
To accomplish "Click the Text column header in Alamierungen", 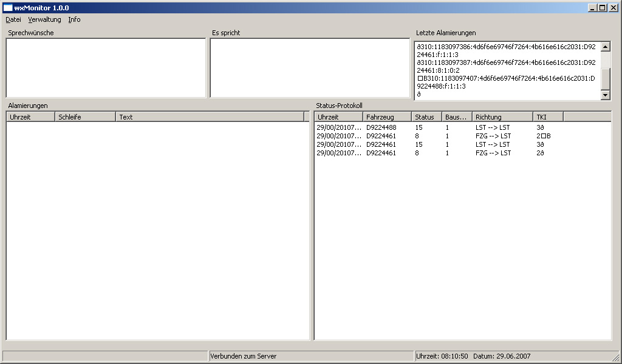I will 210,117.
